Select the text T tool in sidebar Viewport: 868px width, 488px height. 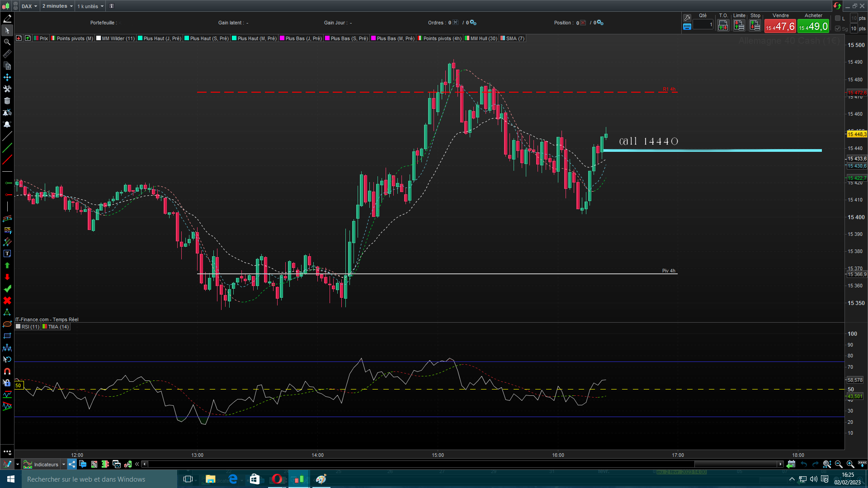pos(7,253)
